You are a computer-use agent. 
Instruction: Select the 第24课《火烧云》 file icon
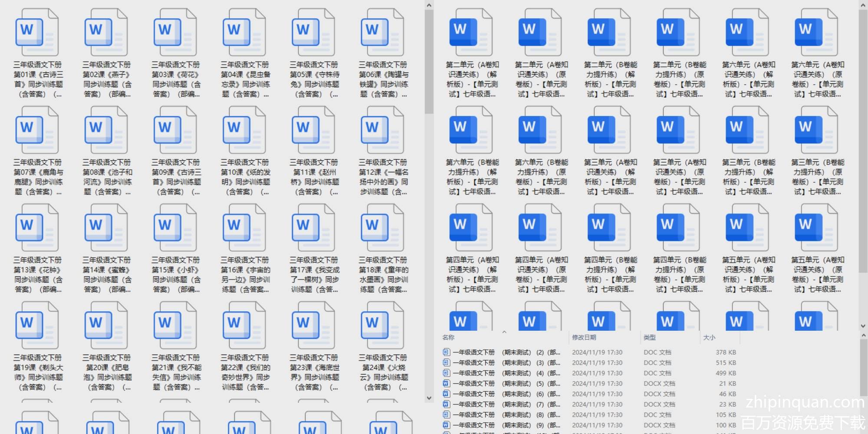tap(382, 325)
